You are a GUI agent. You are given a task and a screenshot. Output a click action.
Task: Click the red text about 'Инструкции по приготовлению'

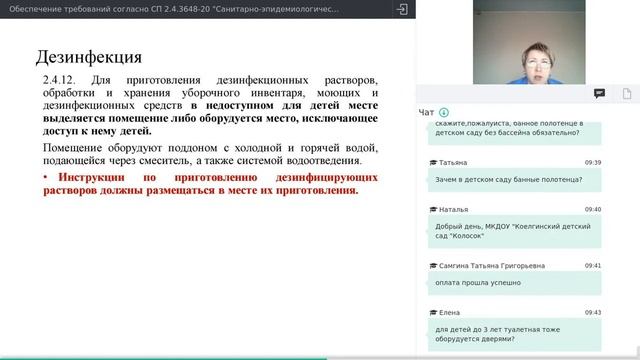pos(210,184)
